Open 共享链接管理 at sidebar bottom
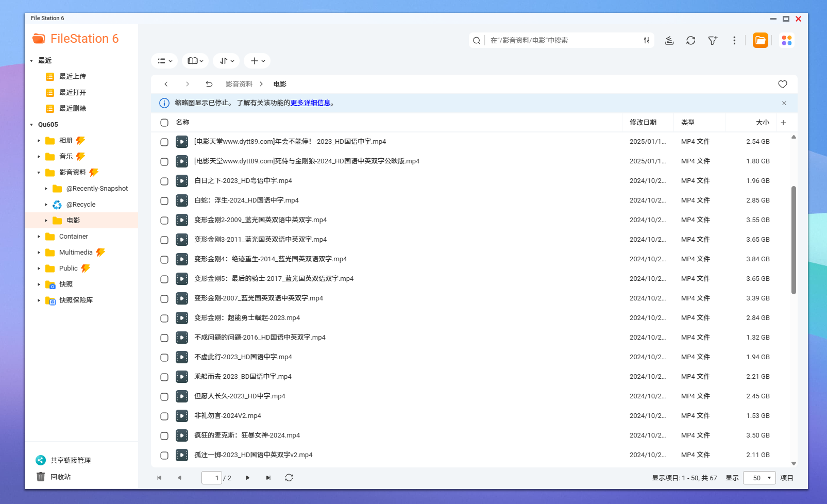Screen dimensions: 827x504 click(70, 460)
